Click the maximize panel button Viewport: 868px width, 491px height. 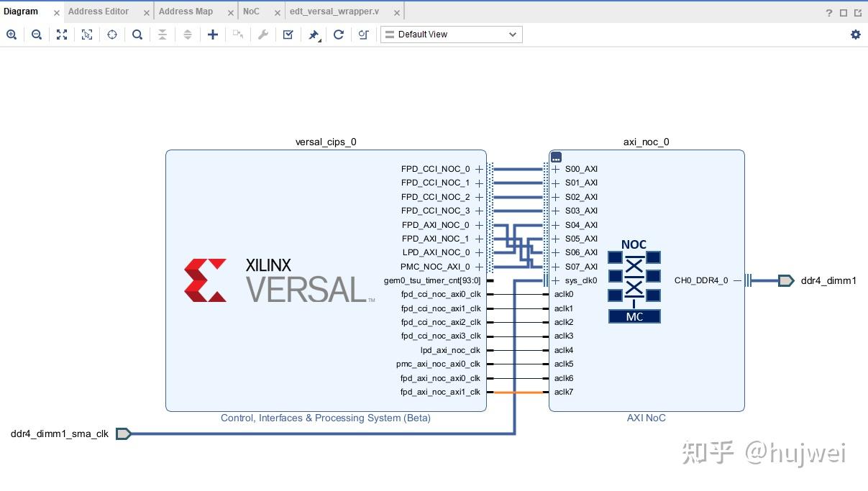coord(843,12)
